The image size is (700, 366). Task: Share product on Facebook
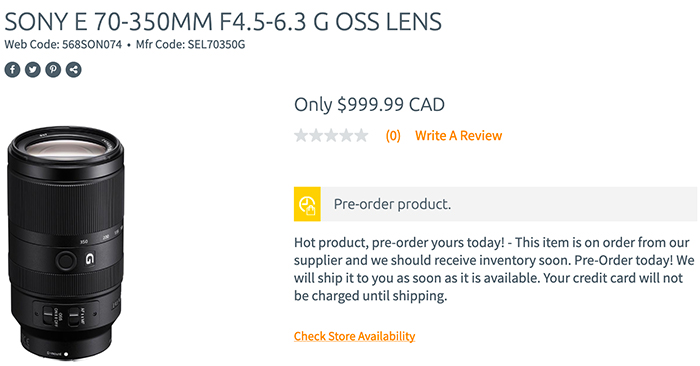point(12,70)
